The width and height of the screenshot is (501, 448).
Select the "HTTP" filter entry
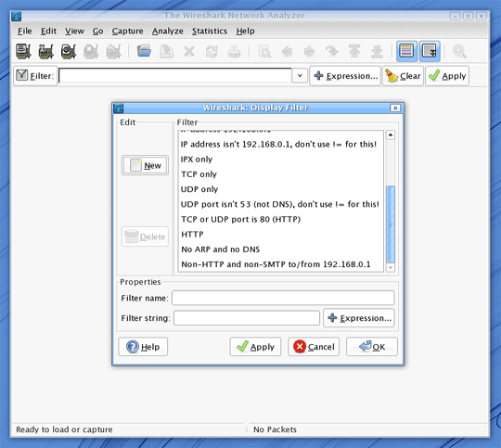click(280, 235)
